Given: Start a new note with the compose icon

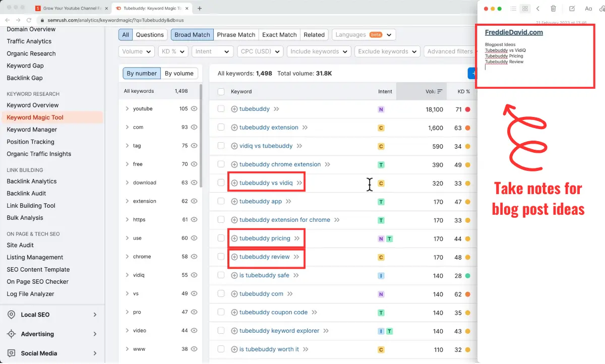Looking at the screenshot, I should [x=571, y=9].
